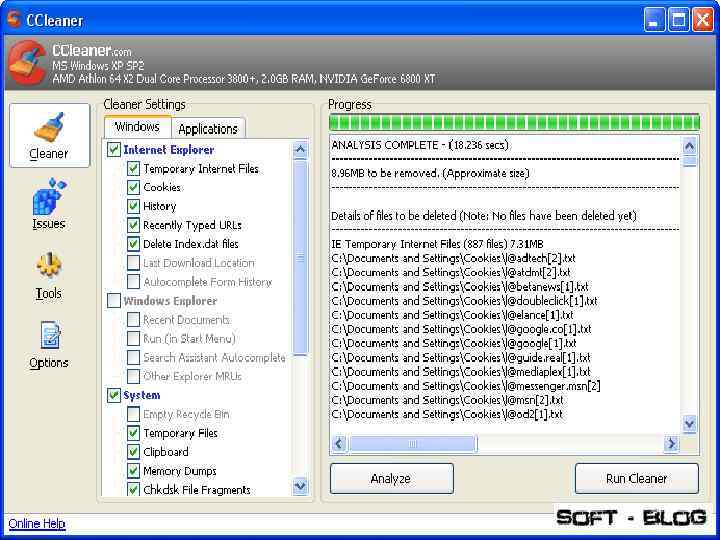Uncheck the Memory Dumps checkbox
Viewport: 720px width, 540px height.
point(133,471)
